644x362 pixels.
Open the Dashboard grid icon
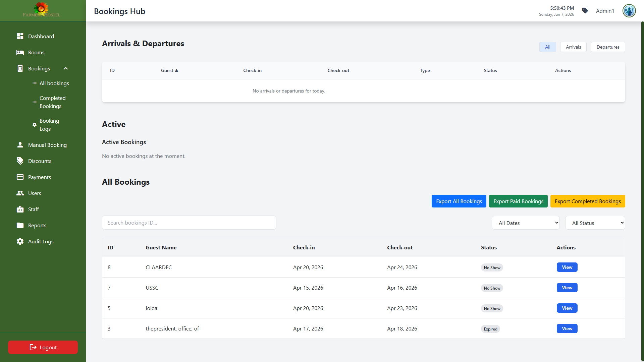click(20, 36)
